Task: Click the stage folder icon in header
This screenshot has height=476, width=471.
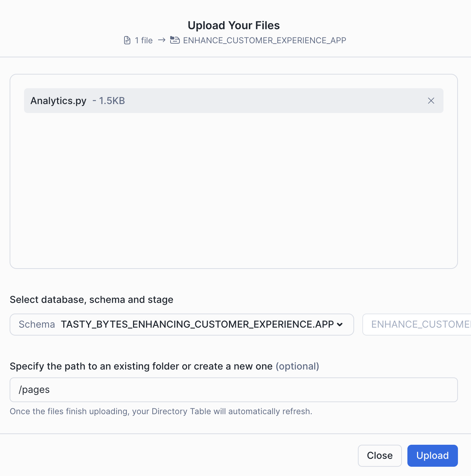Action: click(175, 40)
